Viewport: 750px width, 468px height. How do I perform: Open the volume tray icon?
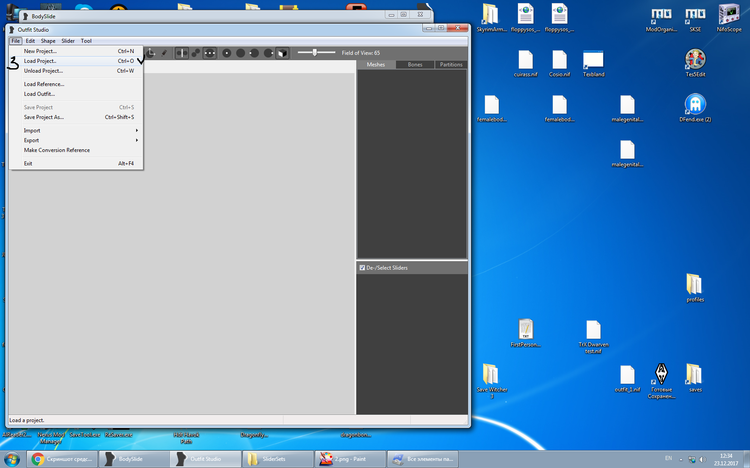pos(702,460)
